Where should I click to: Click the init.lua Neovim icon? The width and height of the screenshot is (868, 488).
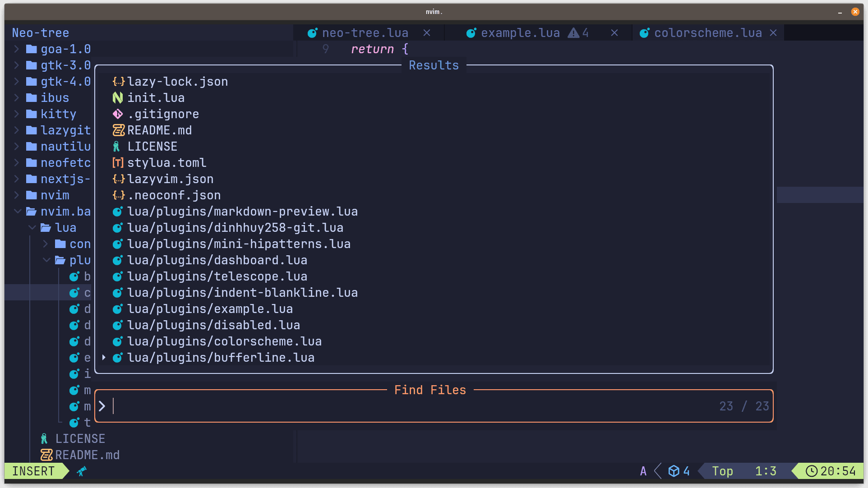pyautogui.click(x=118, y=98)
